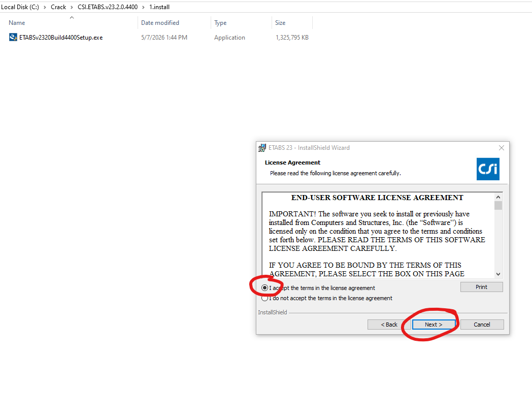The image size is (532, 420).
Task: Open CSI.ETABS.v23.2.0.4400 breadcrumb folder
Action: coord(108,7)
